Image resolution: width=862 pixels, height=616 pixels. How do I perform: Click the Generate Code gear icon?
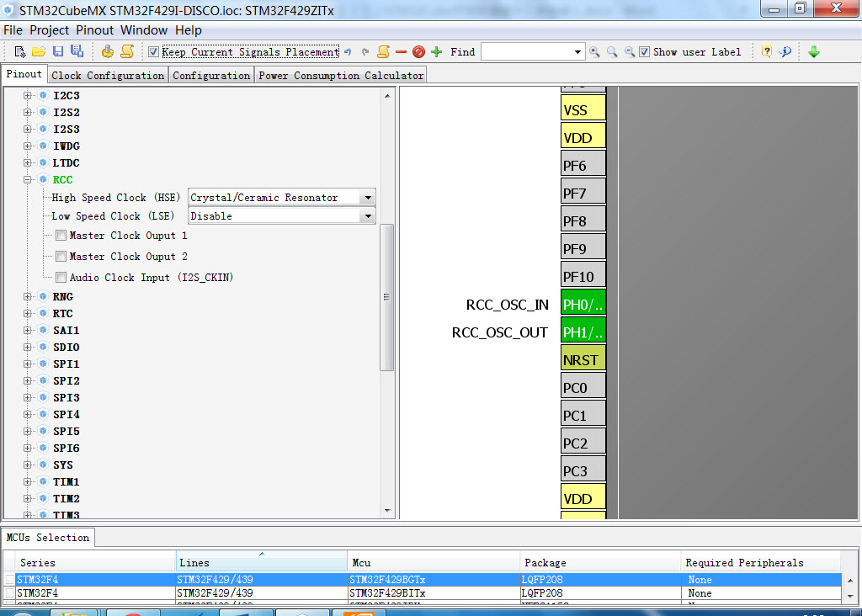click(107, 51)
